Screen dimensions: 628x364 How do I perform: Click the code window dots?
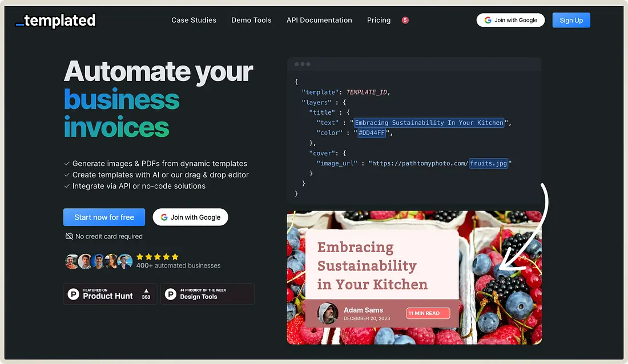(303, 64)
